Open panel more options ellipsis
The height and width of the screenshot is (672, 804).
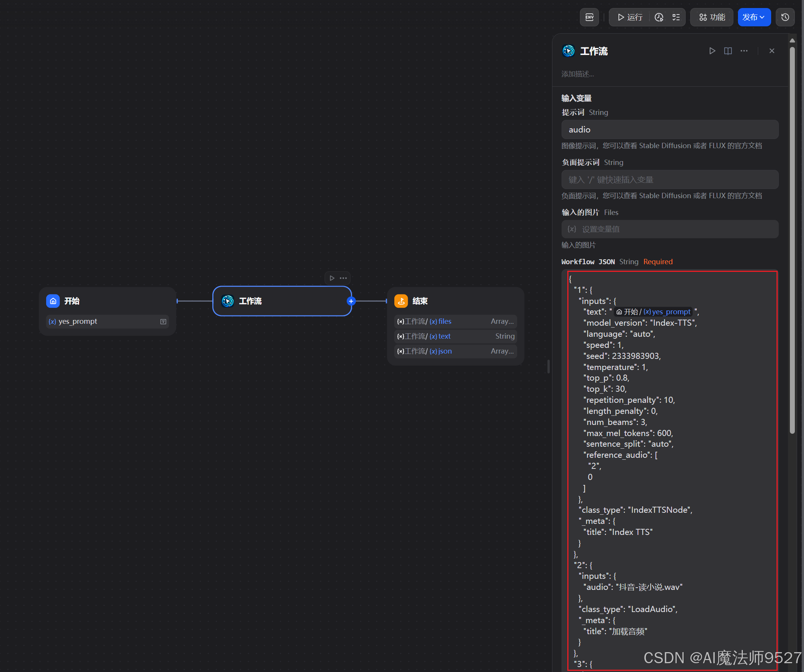[x=744, y=51]
